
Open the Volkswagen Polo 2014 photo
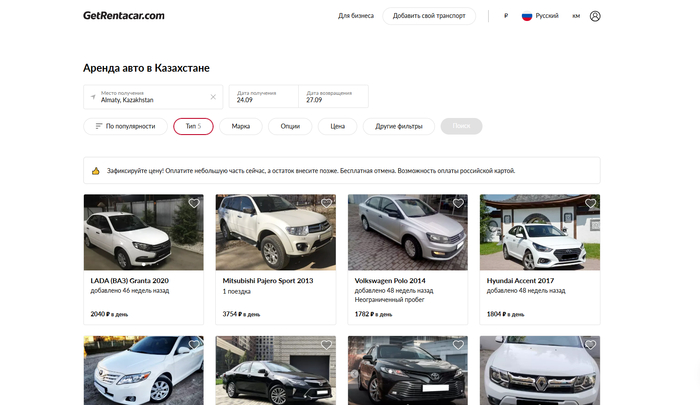407,232
